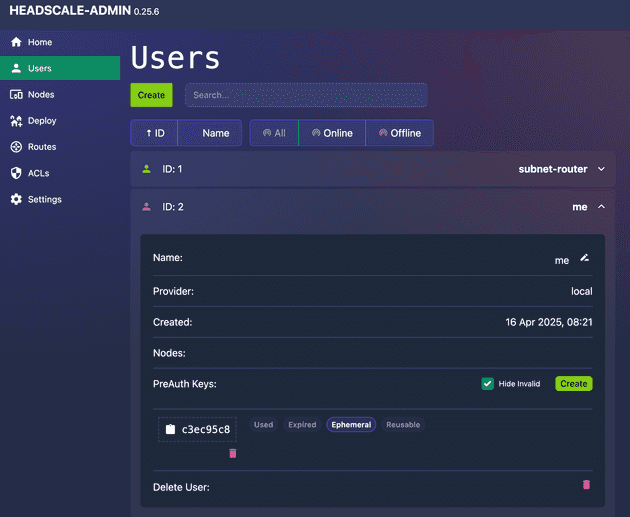Uncheck the Hide Invalid checkbox

tap(488, 384)
